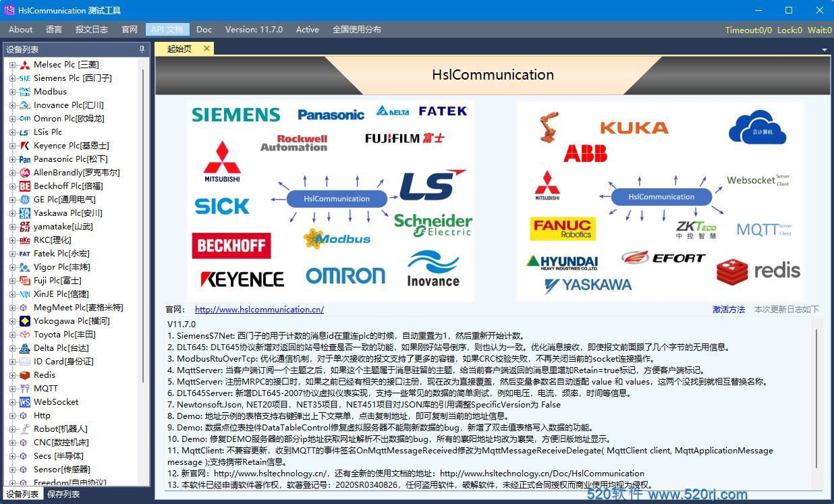The width and height of the screenshot is (834, 504).
Task: Expand the Http node
Action: point(12,416)
